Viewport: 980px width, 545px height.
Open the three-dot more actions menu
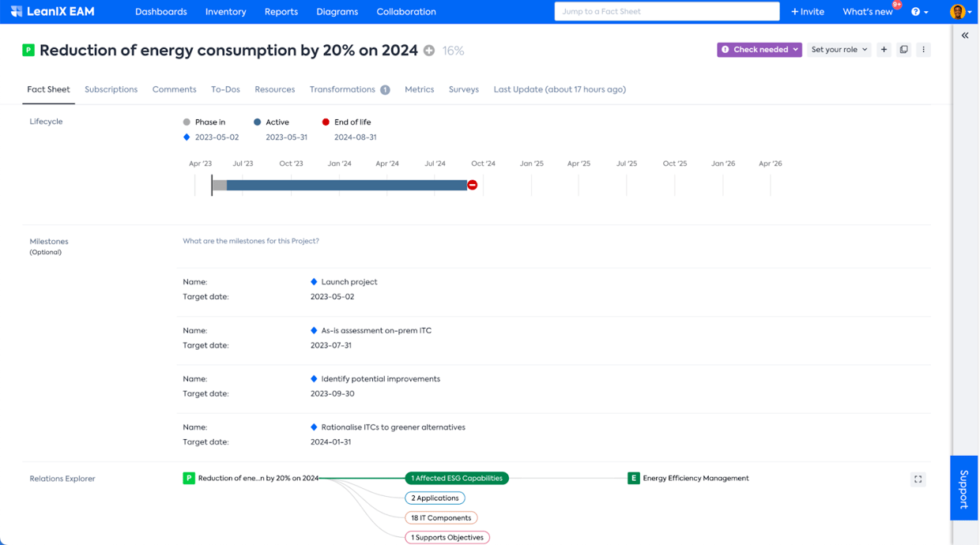pyautogui.click(x=923, y=49)
